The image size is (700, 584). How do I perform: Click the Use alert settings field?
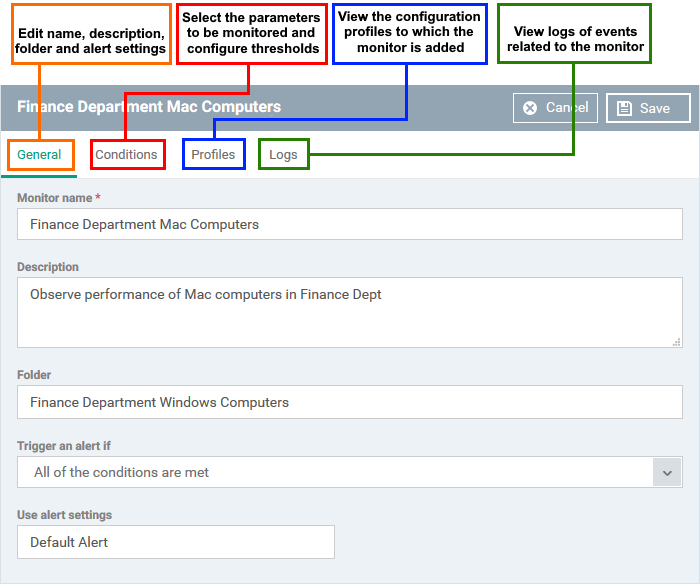176,542
